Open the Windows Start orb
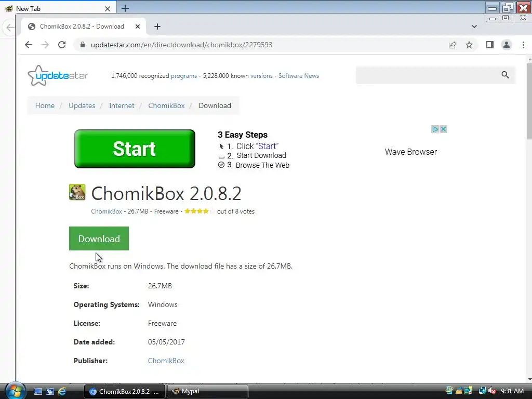The image size is (532, 399). (x=15, y=391)
